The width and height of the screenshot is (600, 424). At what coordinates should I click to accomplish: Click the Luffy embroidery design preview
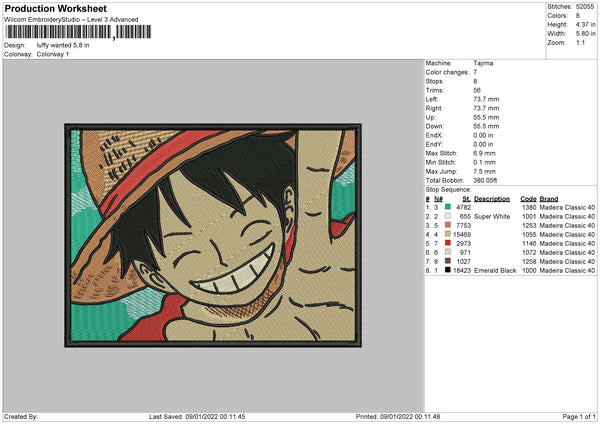tap(213, 235)
